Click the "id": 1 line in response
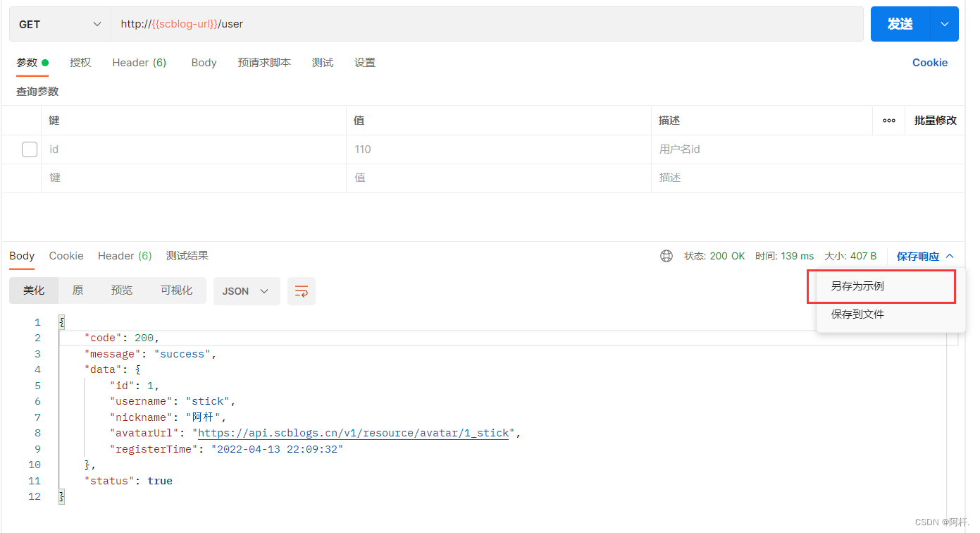Image resolution: width=980 pixels, height=533 pixels. tap(135, 386)
